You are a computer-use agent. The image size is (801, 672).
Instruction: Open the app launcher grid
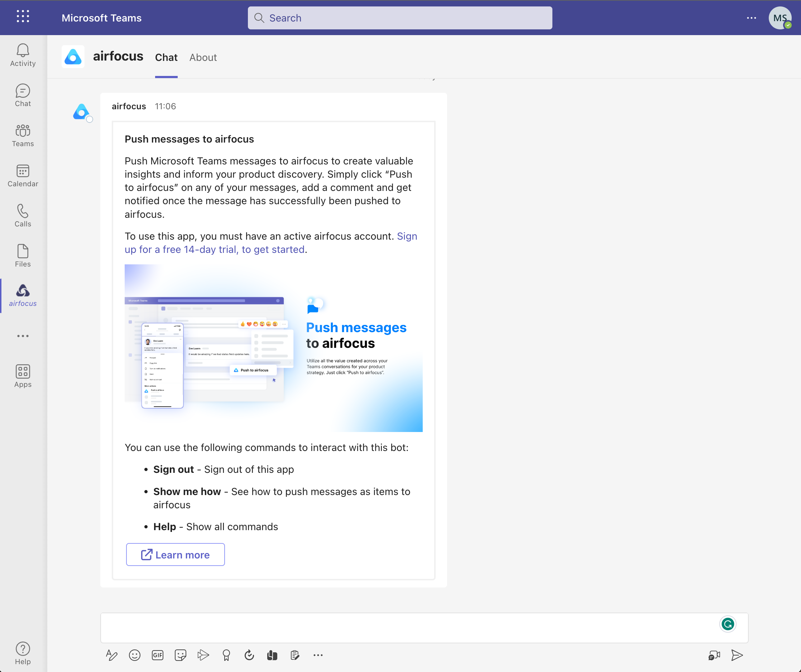[x=23, y=16]
